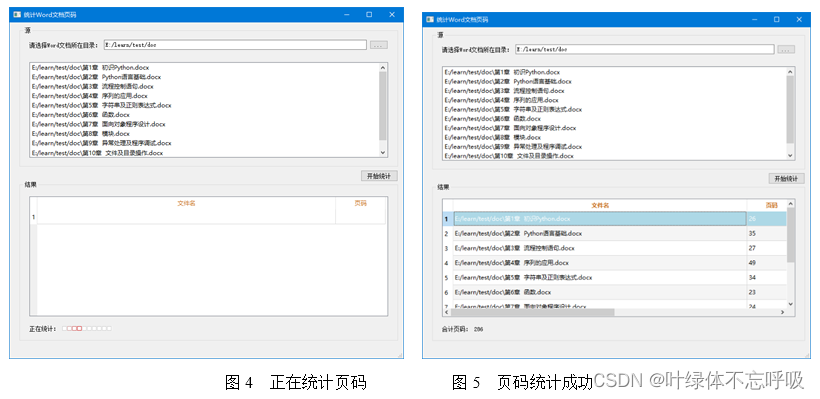
Task: Select 第10章 文件及目录操作.docx in left window file list
Action: [97, 153]
